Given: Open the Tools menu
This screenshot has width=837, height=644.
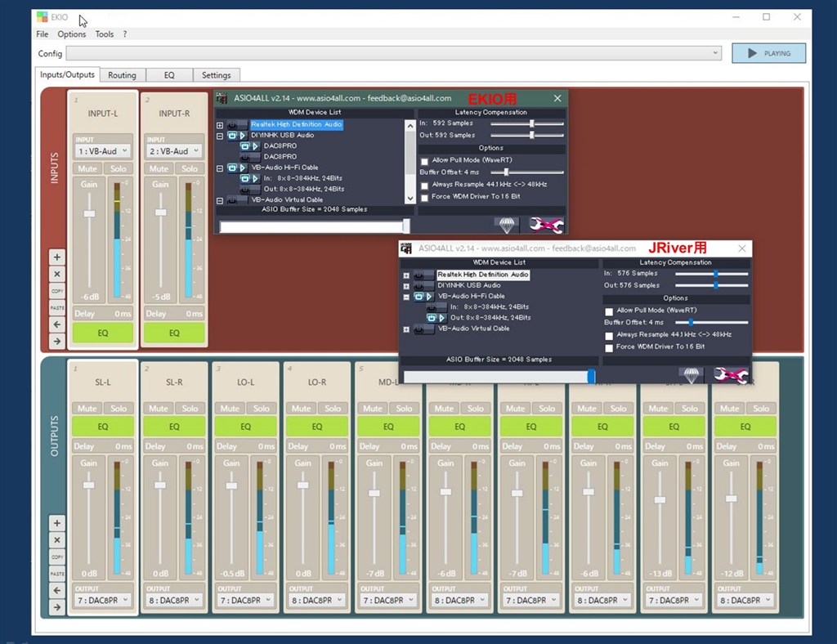Looking at the screenshot, I should click(104, 34).
